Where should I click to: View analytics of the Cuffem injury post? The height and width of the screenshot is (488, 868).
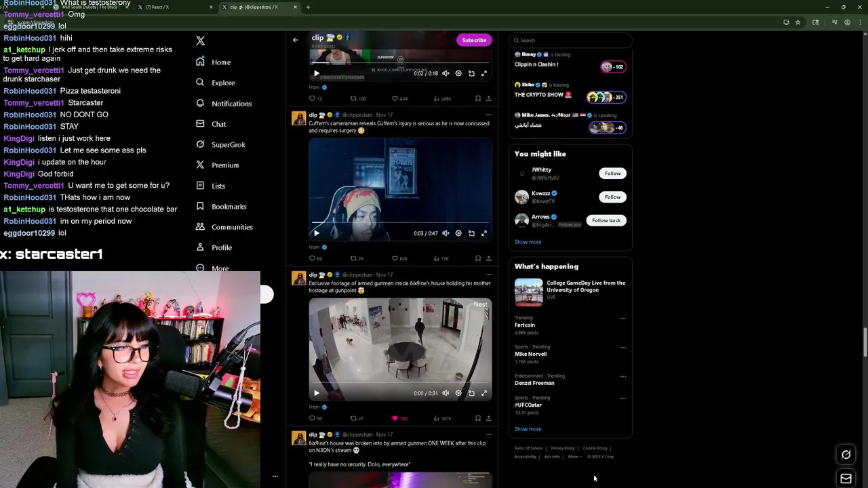coord(441,258)
